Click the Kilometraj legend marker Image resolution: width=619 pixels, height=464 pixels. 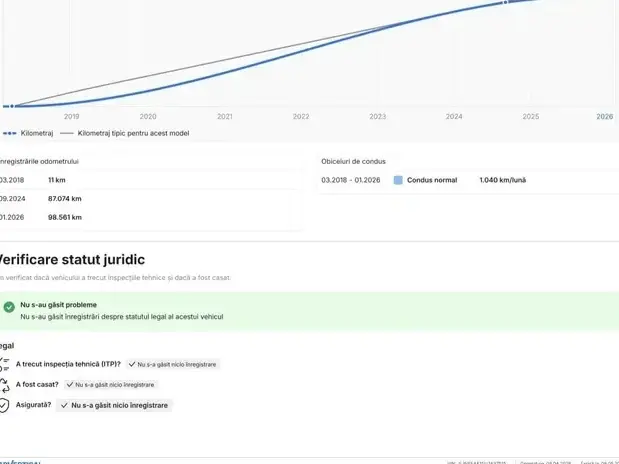coord(9,133)
